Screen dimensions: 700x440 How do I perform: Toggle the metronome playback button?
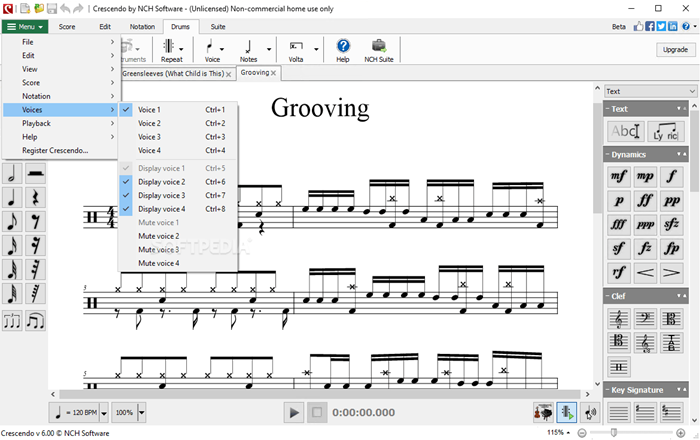567,412
